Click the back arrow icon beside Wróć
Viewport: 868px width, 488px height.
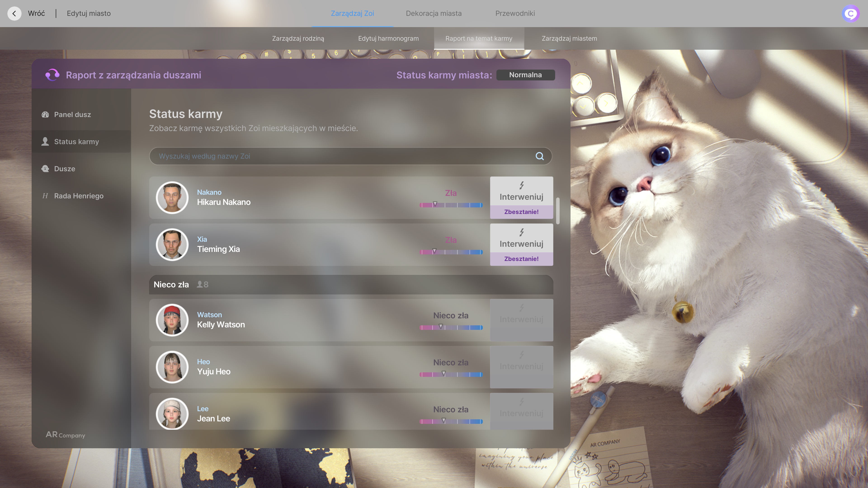(14, 14)
